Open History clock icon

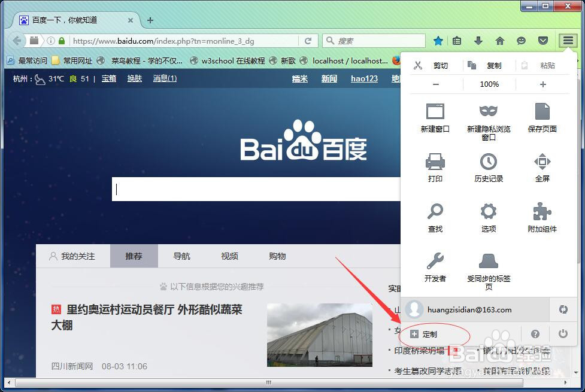click(489, 168)
